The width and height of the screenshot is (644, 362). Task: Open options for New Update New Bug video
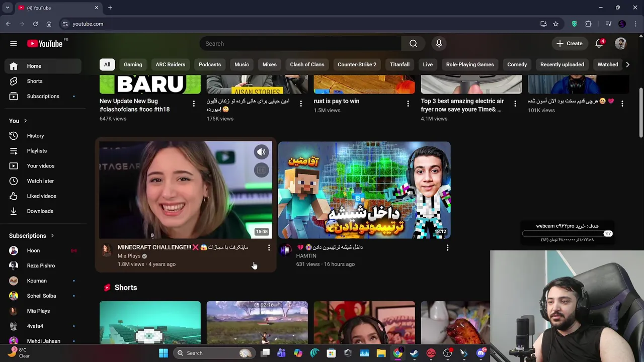tap(194, 104)
